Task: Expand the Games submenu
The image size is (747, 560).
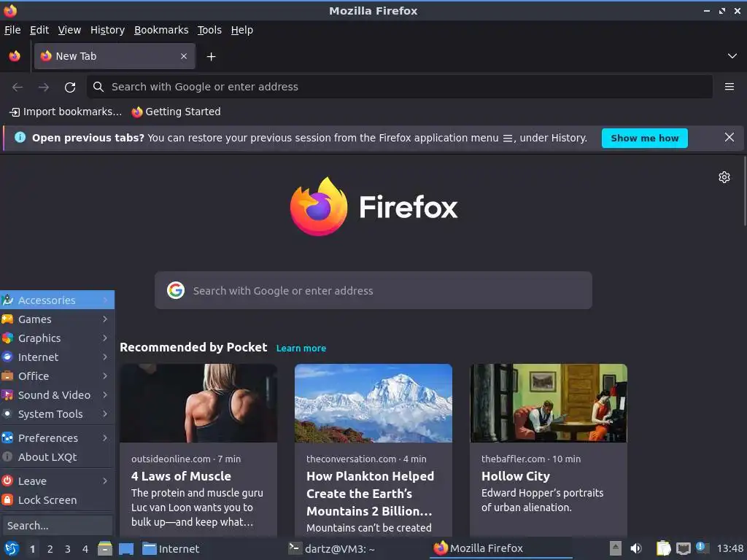Action: pos(57,319)
